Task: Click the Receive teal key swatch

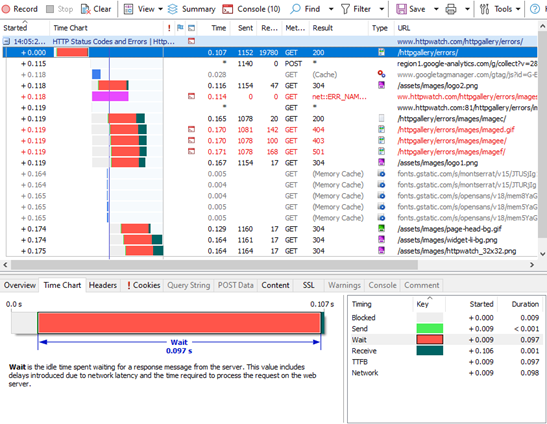Action: tap(429, 350)
